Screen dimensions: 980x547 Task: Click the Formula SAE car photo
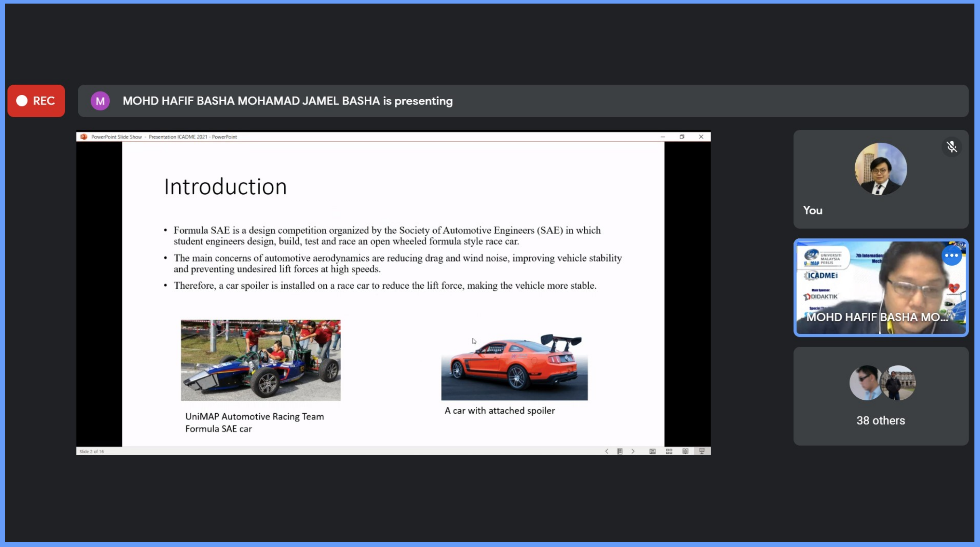pyautogui.click(x=260, y=360)
